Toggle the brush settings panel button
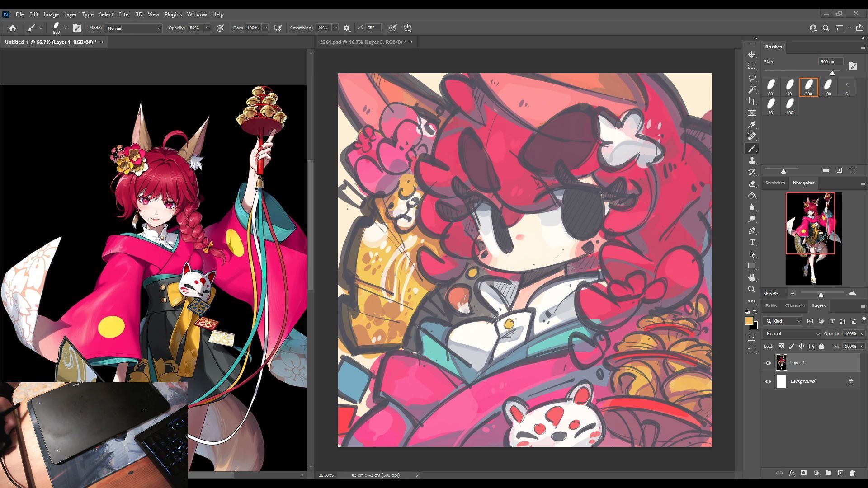868x488 pixels. tap(77, 28)
